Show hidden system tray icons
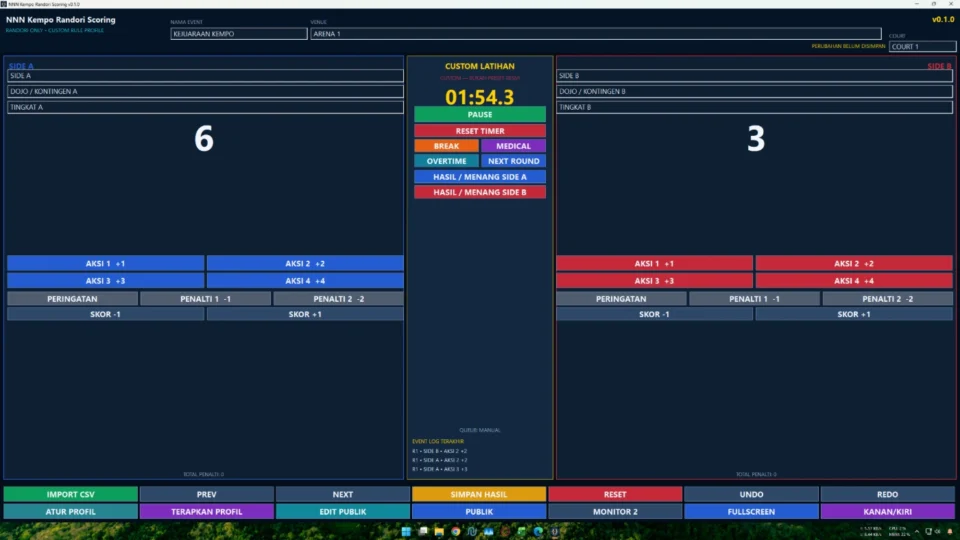Image resolution: width=960 pixels, height=540 pixels. 917,531
